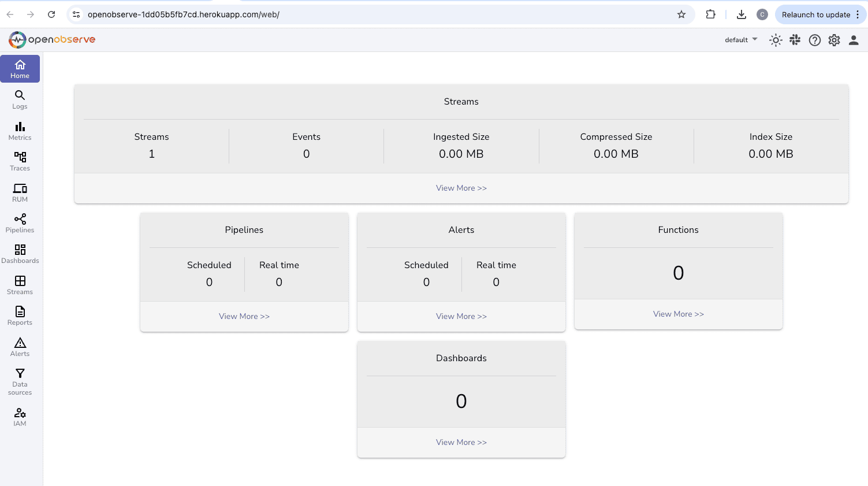
Task: Open the Pipelines page
Action: (x=20, y=223)
